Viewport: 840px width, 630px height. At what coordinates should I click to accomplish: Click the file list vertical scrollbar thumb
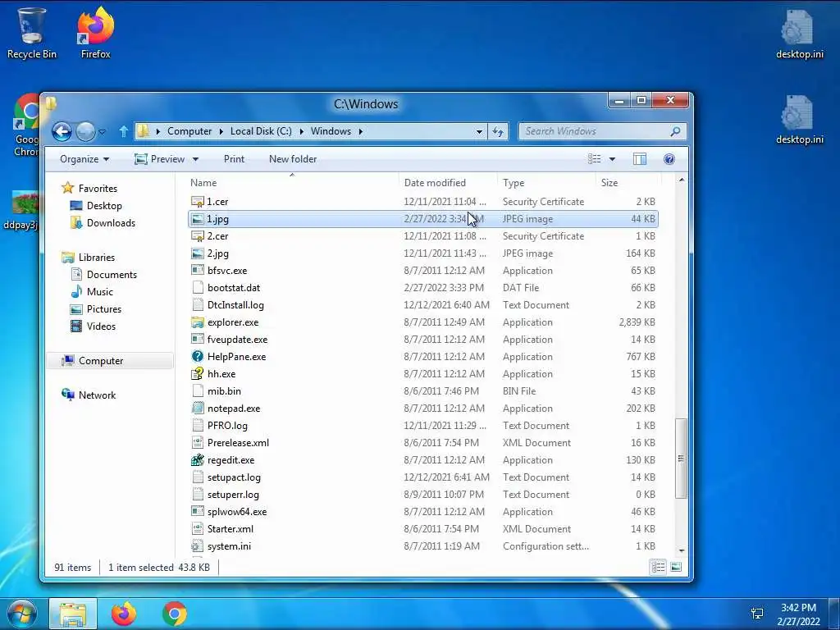pyautogui.click(x=681, y=459)
